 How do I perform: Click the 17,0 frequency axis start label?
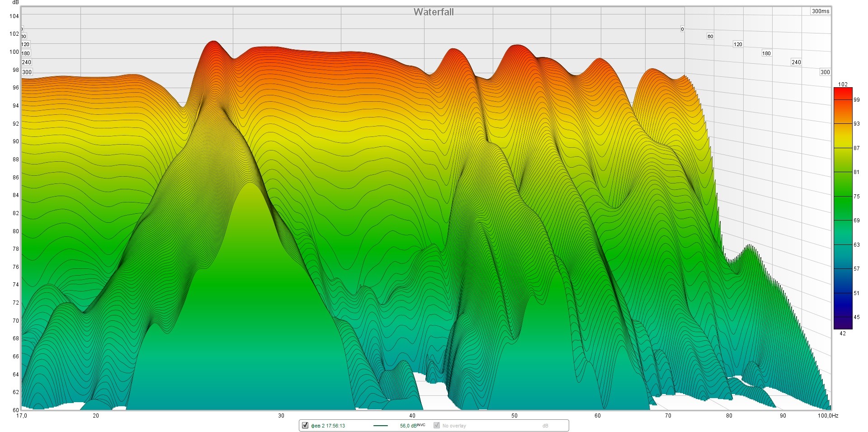[x=22, y=416]
